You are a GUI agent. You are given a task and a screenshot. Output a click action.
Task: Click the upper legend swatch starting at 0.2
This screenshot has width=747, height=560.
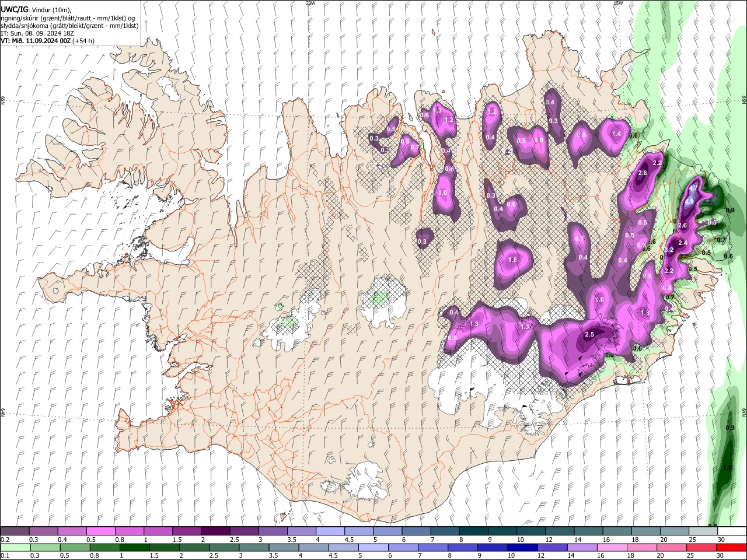point(15,531)
